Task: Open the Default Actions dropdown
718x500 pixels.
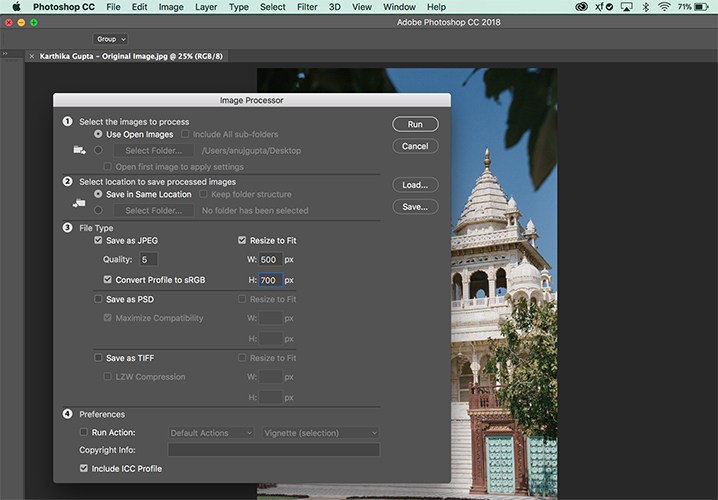Action: tap(211, 433)
